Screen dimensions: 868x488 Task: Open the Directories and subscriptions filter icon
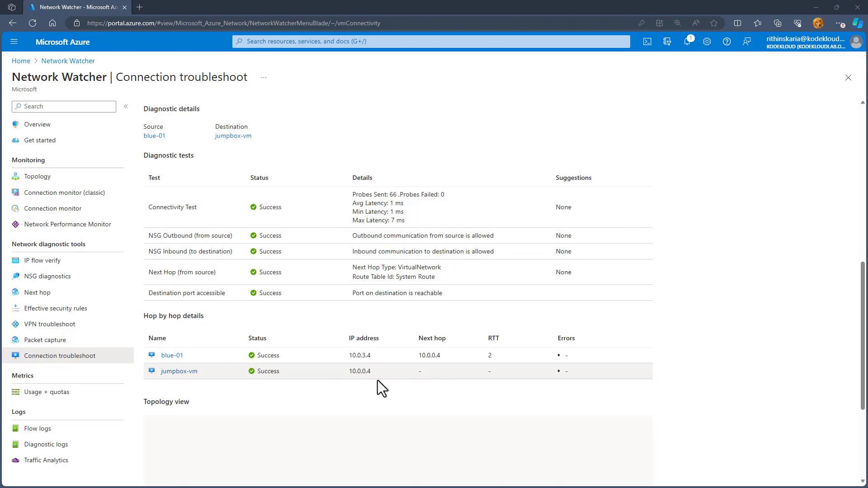pos(667,42)
